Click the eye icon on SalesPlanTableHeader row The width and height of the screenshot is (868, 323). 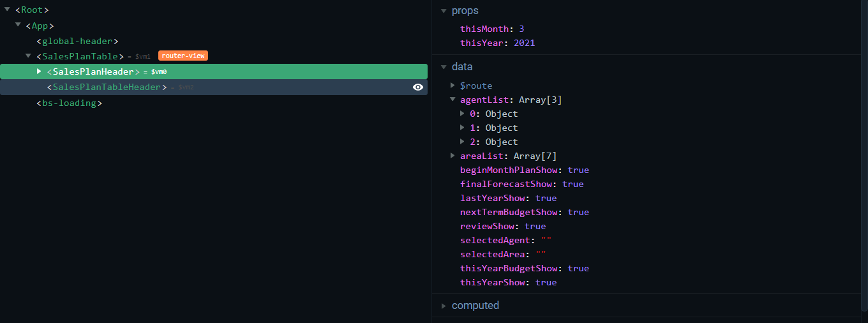click(x=418, y=87)
